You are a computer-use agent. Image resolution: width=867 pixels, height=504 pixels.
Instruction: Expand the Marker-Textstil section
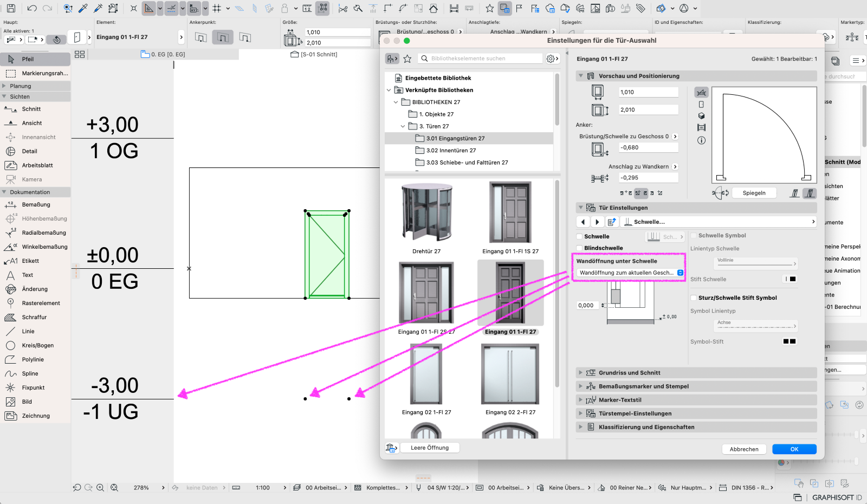pos(581,400)
